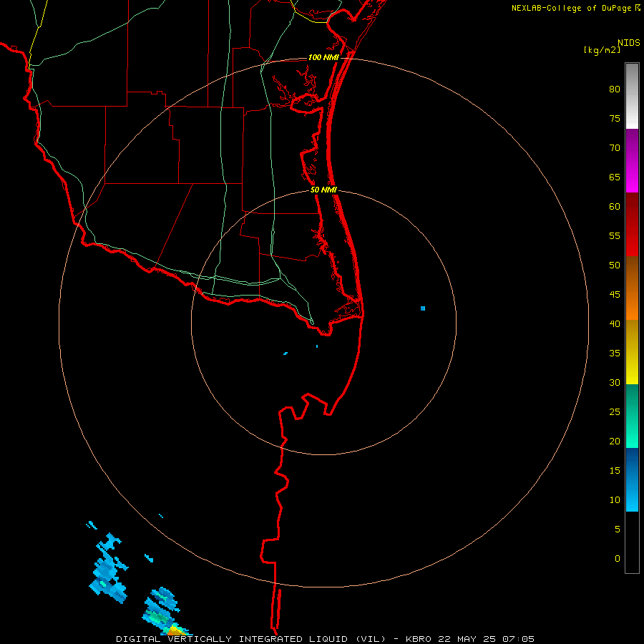644x644 pixels.
Task: Click the legend value 55
Action: pyautogui.click(x=615, y=235)
